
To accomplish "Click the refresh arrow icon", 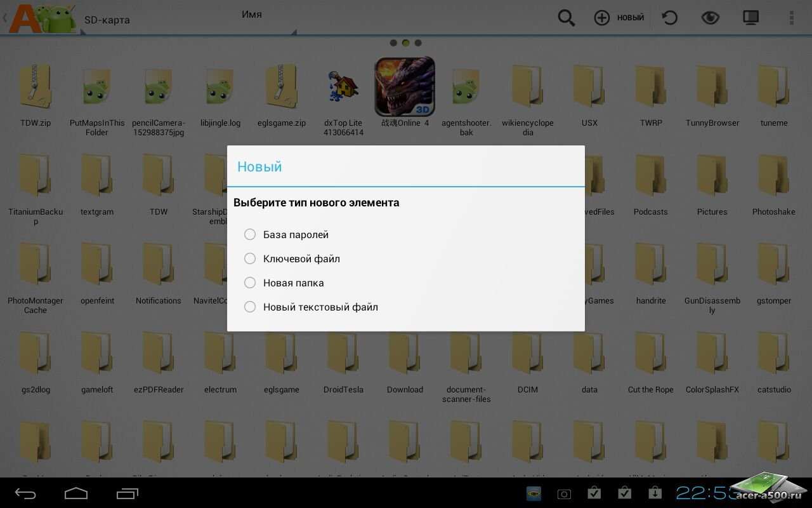I will tap(669, 18).
